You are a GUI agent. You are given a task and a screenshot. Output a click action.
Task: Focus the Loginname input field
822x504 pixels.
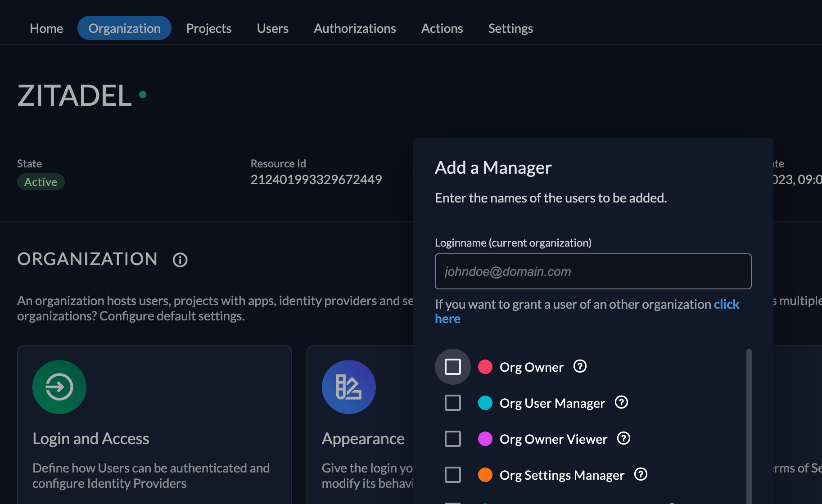point(593,271)
